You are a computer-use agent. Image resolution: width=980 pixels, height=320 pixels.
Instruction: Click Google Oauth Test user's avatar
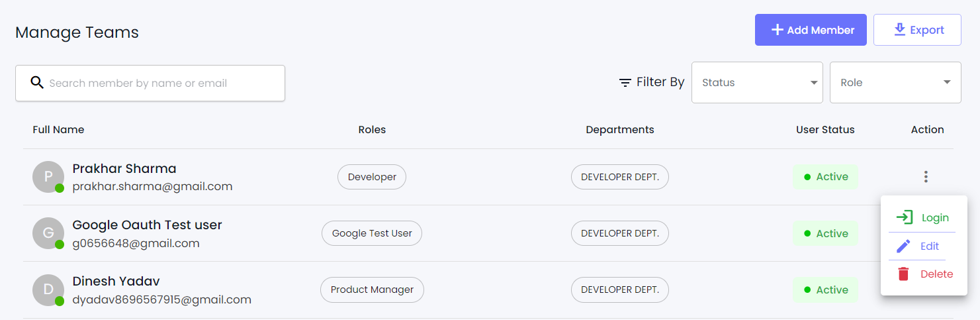48,233
